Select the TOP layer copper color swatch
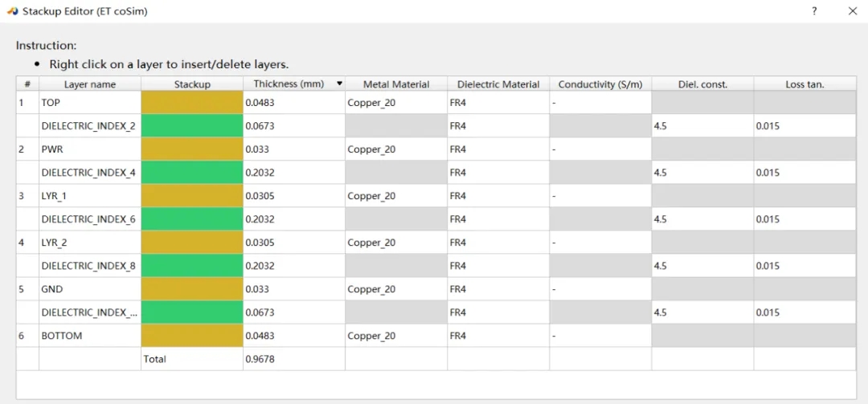The width and height of the screenshot is (868, 404). (x=192, y=103)
